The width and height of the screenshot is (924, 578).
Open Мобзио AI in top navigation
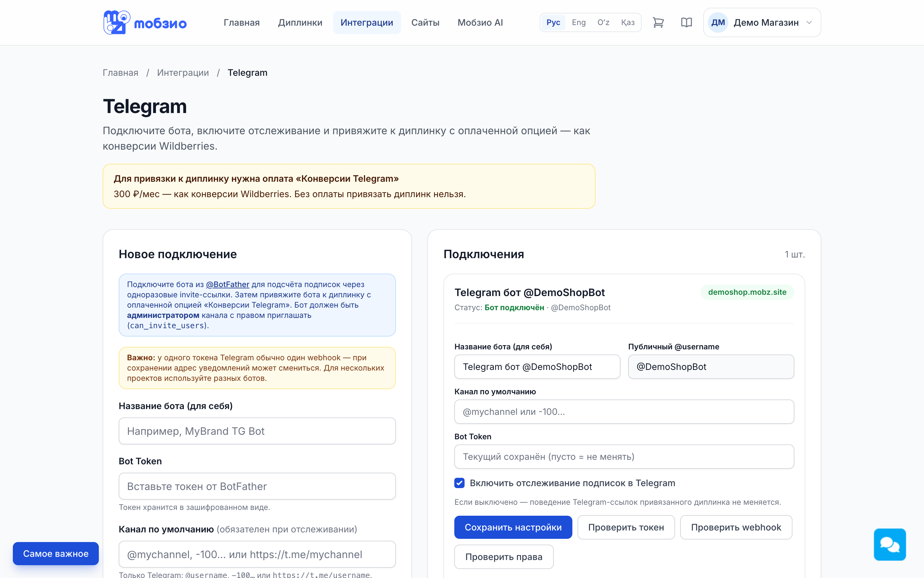tap(480, 22)
